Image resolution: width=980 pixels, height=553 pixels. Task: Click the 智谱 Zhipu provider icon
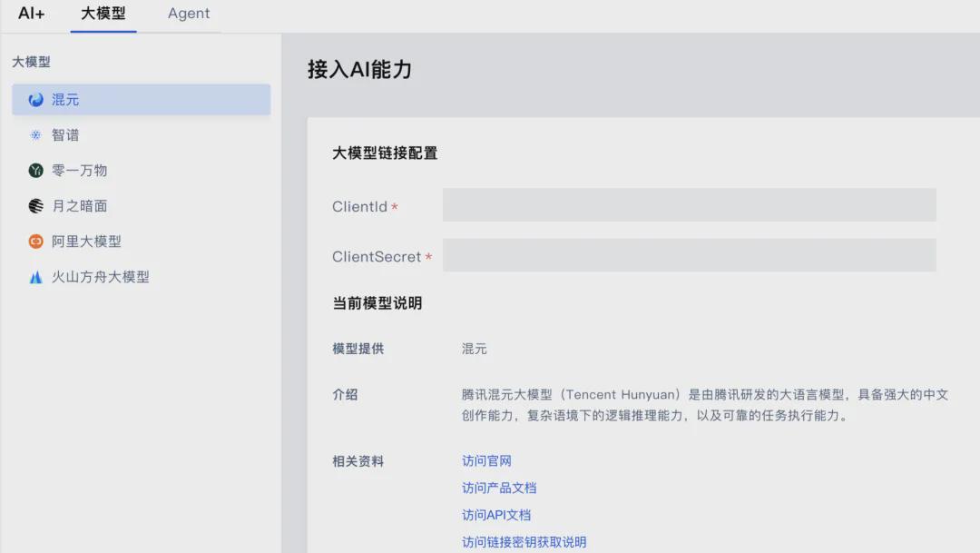point(34,134)
